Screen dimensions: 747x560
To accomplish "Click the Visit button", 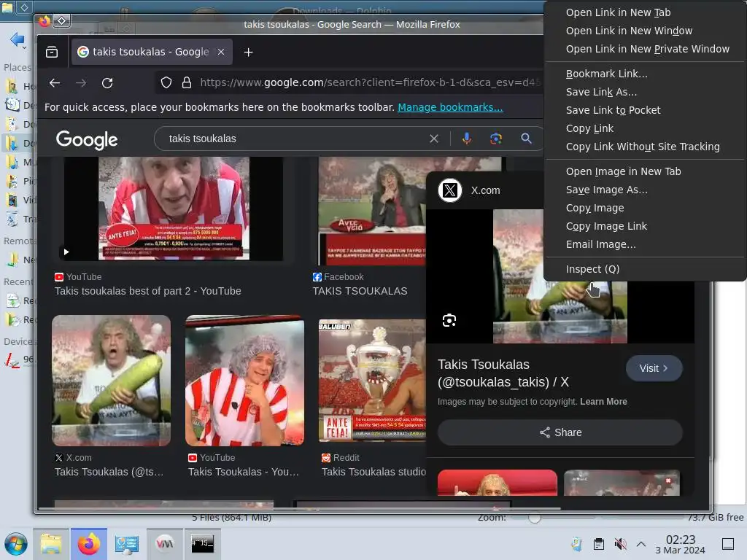I will (x=654, y=368).
